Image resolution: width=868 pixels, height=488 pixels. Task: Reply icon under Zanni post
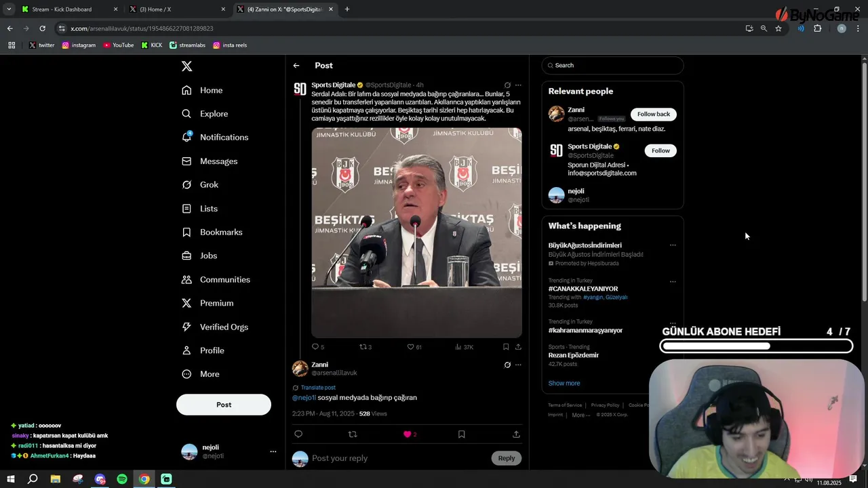(298, 434)
